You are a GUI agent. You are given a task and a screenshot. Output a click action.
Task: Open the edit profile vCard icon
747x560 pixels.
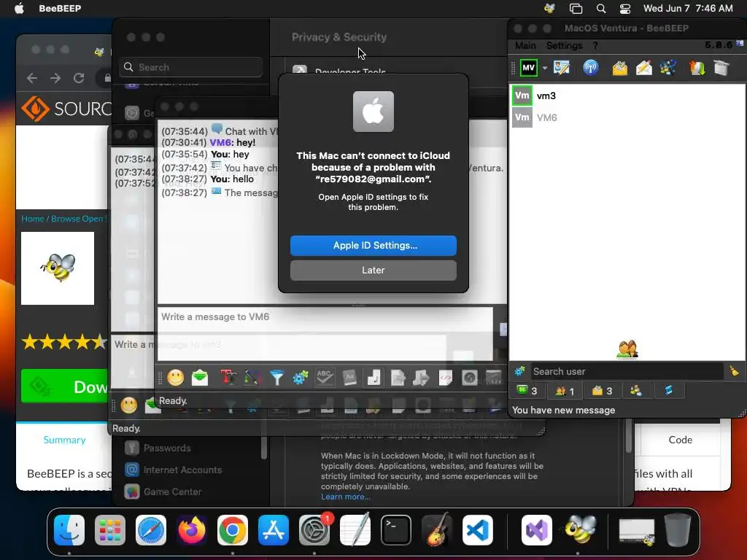(x=562, y=68)
